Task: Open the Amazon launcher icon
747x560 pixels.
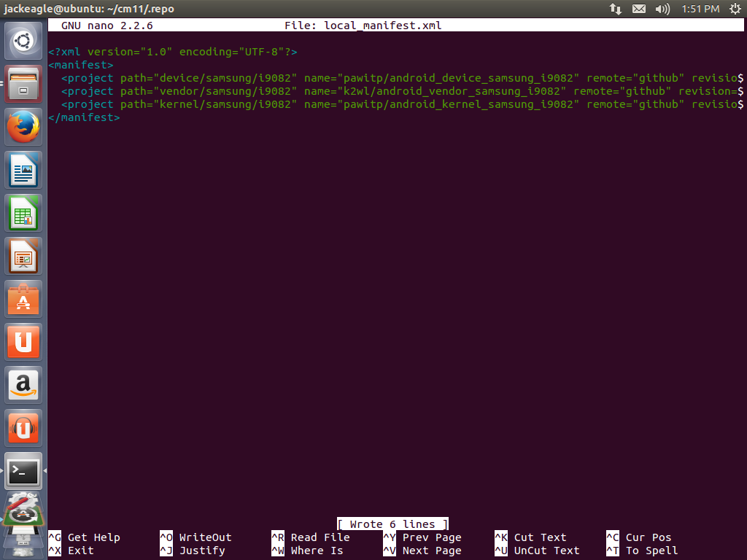Action: tap(23, 385)
